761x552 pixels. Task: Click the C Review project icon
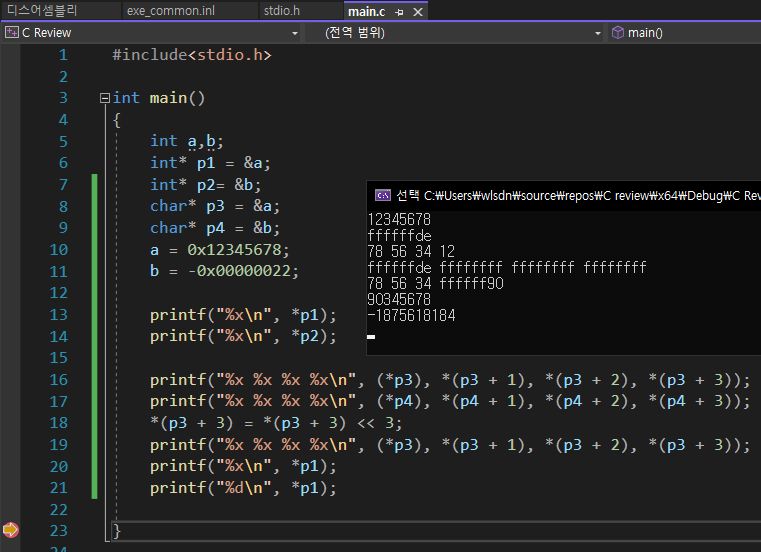[x=11, y=33]
